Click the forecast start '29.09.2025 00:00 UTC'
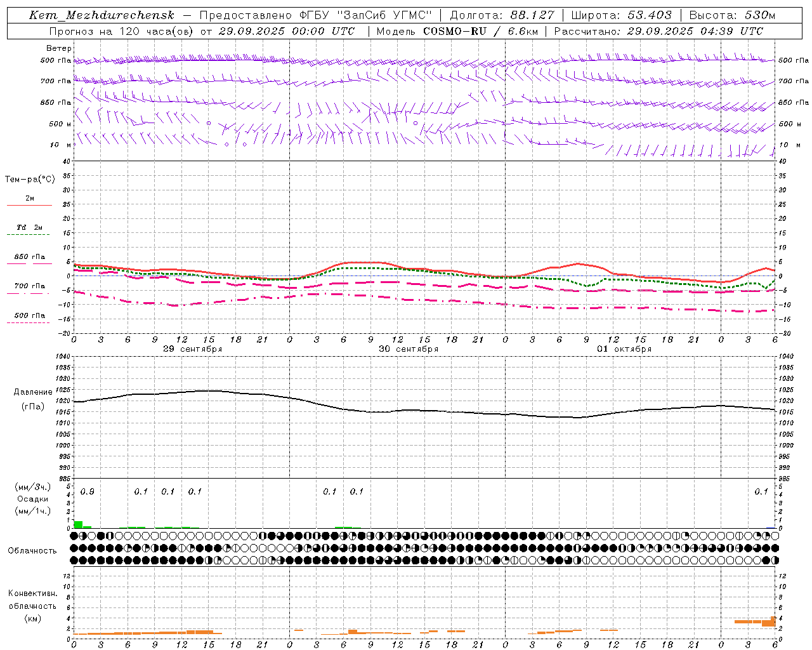812x650 pixels. [x=287, y=31]
